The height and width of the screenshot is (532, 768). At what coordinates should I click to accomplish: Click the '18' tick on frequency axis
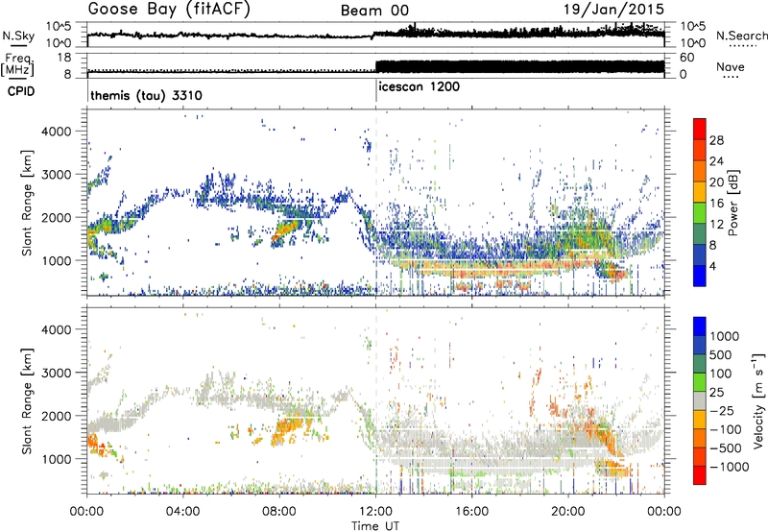(63, 58)
